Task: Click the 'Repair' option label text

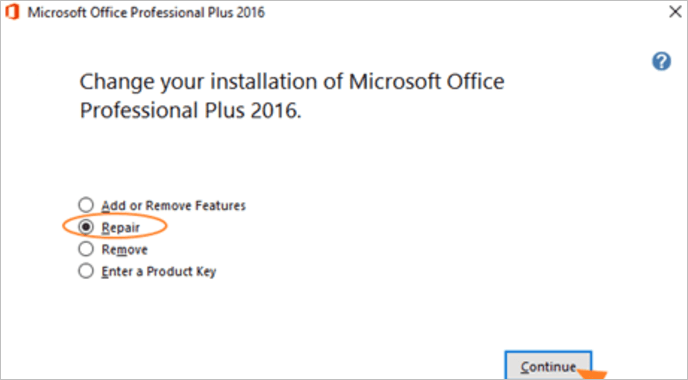Action: 120,228
